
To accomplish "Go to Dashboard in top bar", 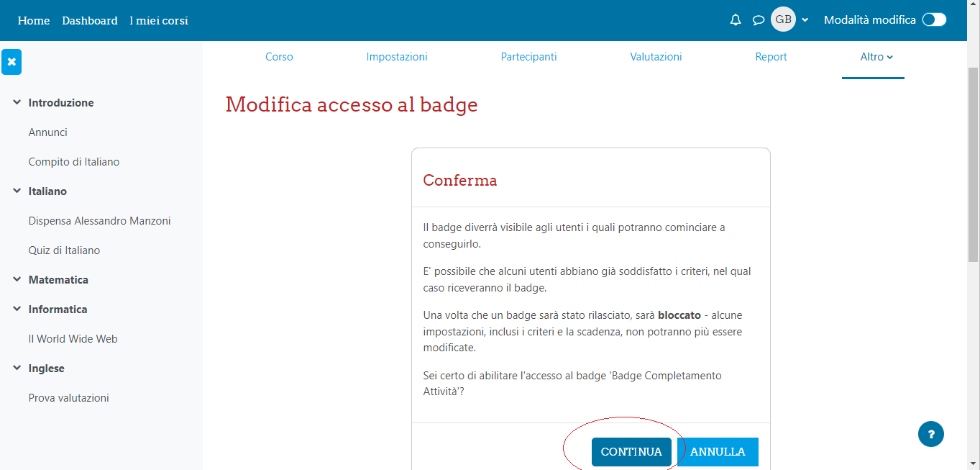I will [89, 20].
